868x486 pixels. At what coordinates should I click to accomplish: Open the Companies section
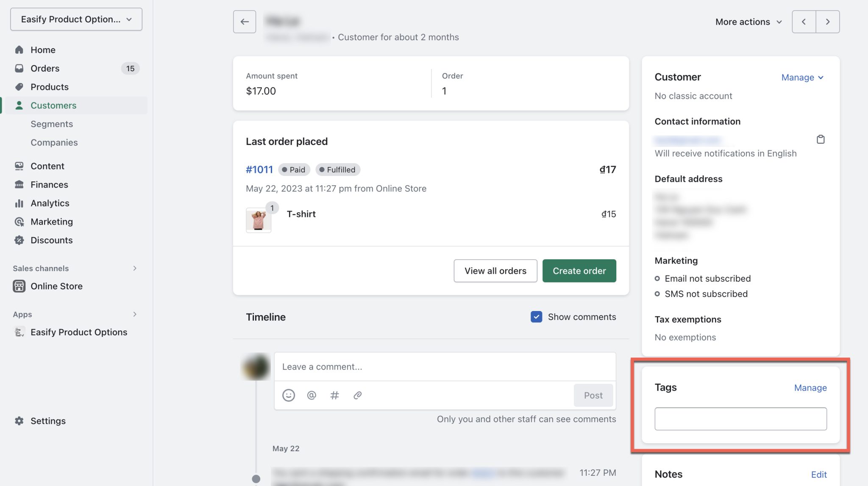(54, 142)
